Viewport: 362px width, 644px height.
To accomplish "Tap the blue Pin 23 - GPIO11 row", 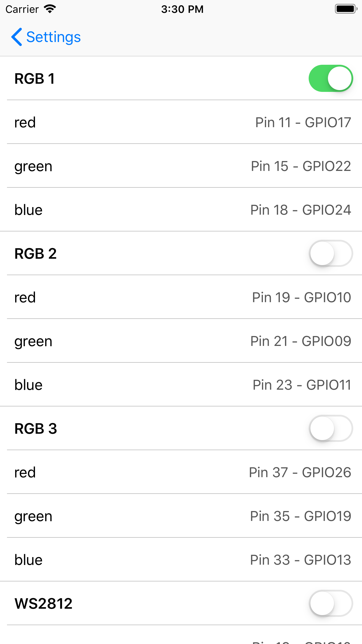I will tap(181, 384).
